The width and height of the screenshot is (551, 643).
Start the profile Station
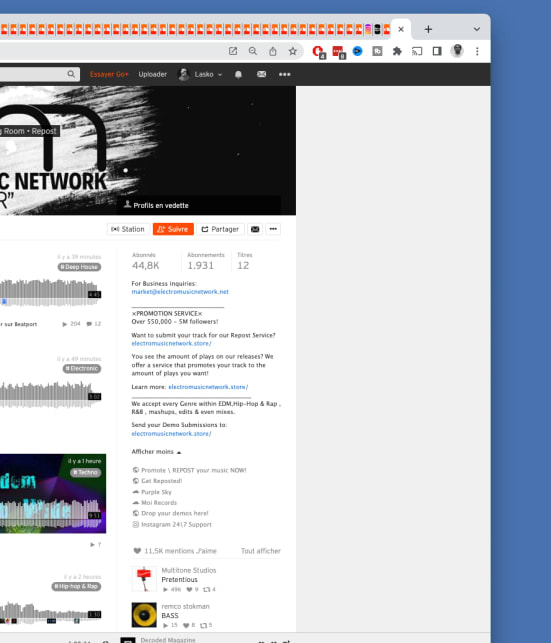[128, 229]
